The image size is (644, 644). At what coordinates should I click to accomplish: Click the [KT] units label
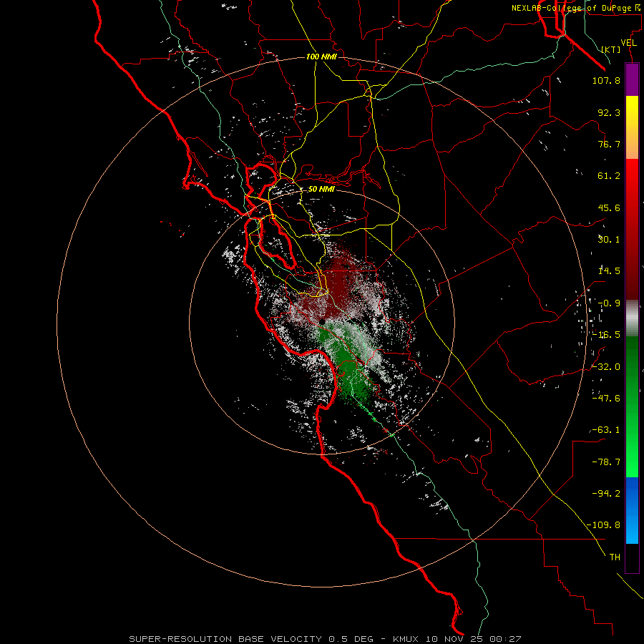coord(611,49)
